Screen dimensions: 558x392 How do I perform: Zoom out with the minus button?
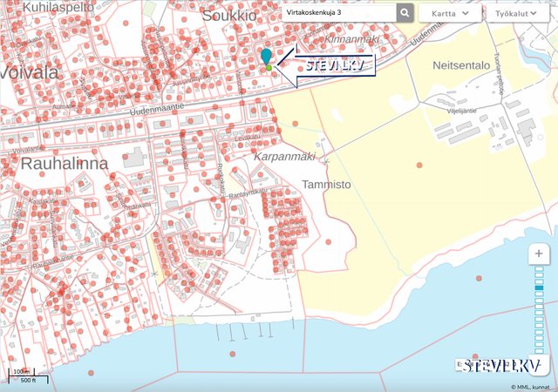coord(539,366)
